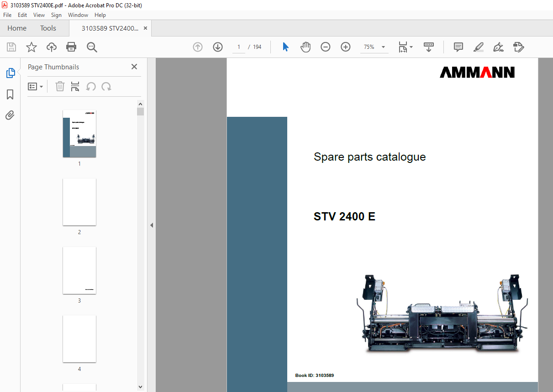Select page 4 thumbnail
This screenshot has width=553, height=392.
point(79,339)
